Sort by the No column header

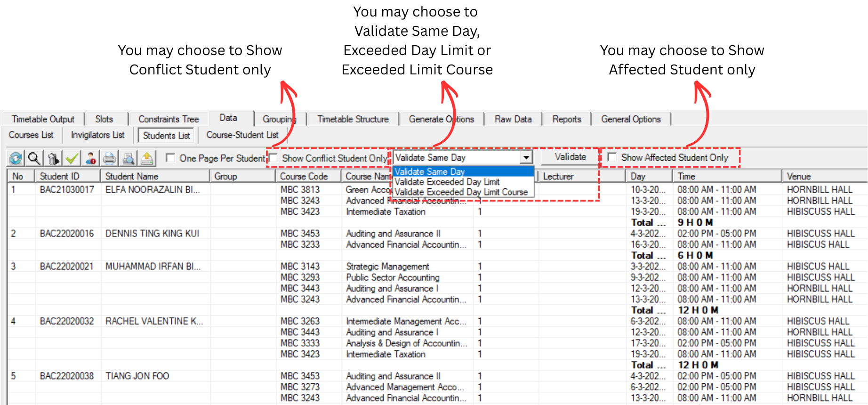point(21,176)
